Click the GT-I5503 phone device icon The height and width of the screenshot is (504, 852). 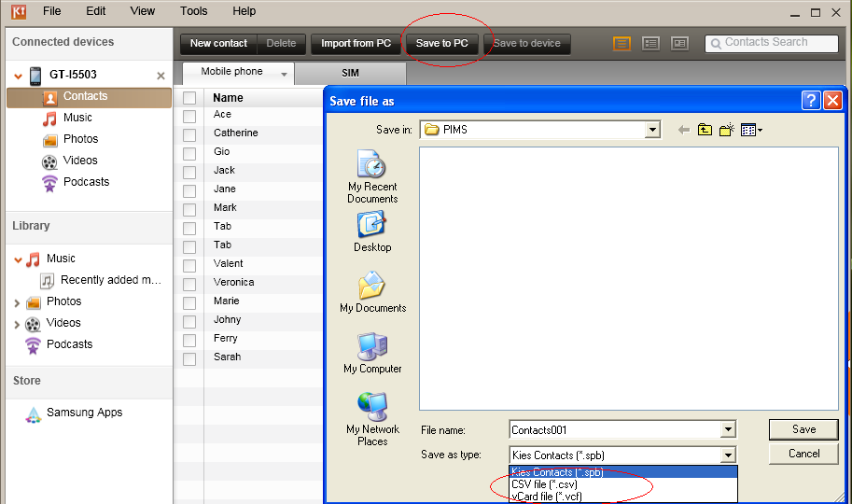(x=35, y=75)
